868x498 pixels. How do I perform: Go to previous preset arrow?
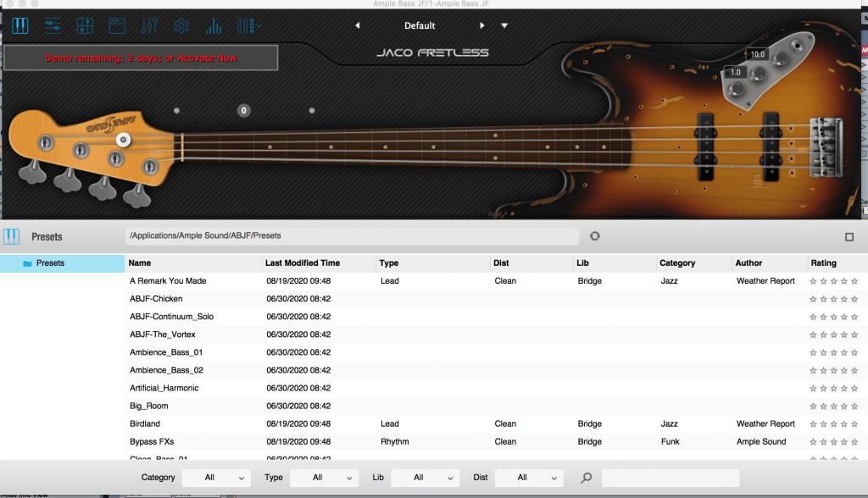[x=358, y=25]
